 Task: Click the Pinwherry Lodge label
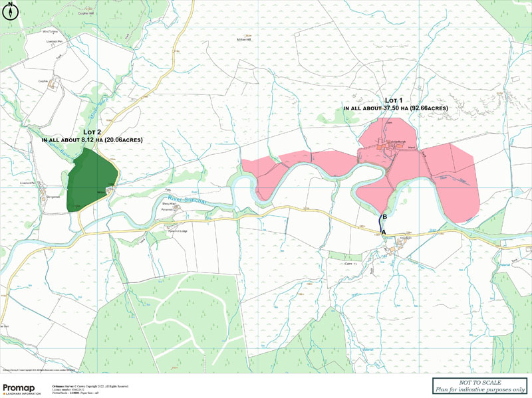(x=179, y=231)
